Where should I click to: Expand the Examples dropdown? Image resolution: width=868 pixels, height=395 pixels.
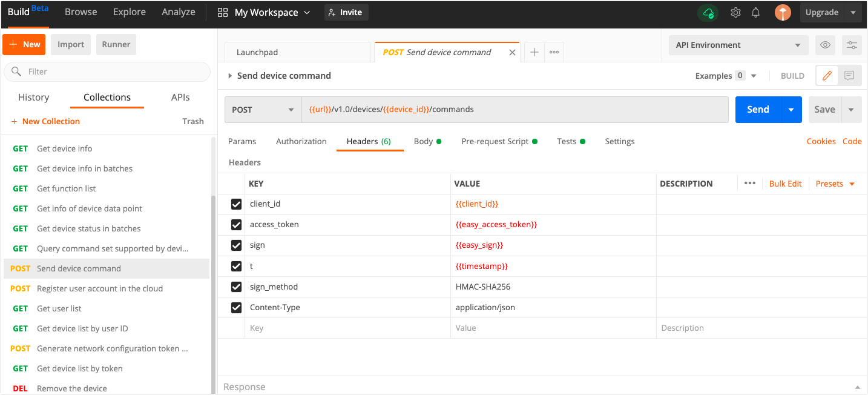[x=754, y=76]
